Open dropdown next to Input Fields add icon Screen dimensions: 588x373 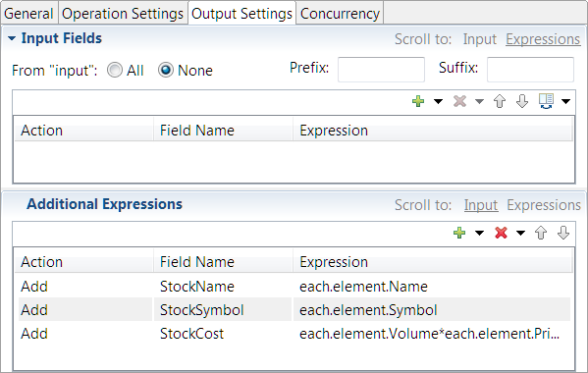(438, 101)
